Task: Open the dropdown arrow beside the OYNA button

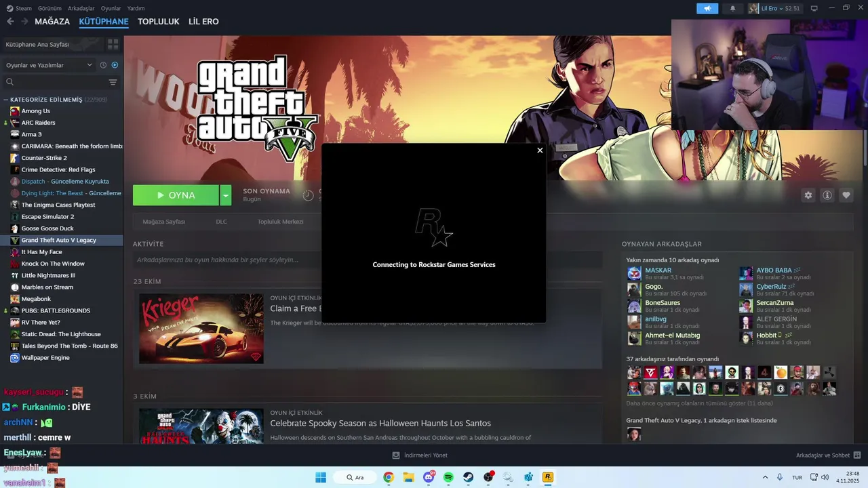Action: coord(225,195)
